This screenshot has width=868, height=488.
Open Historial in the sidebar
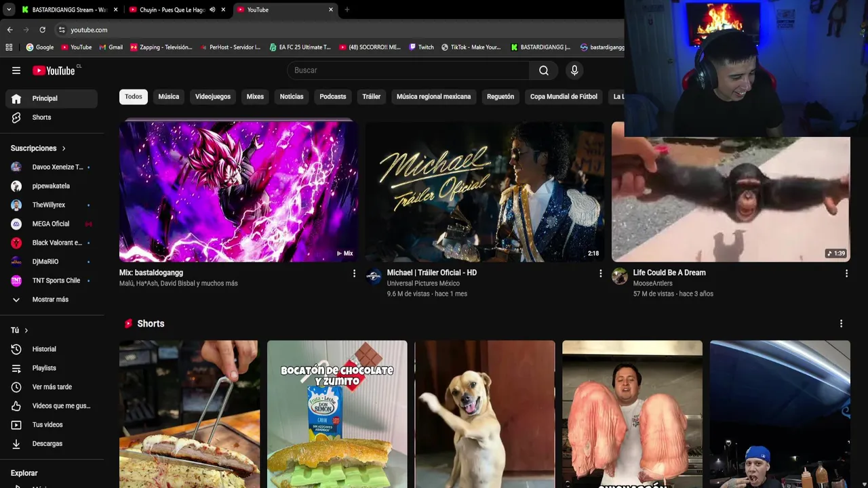pos(52,349)
